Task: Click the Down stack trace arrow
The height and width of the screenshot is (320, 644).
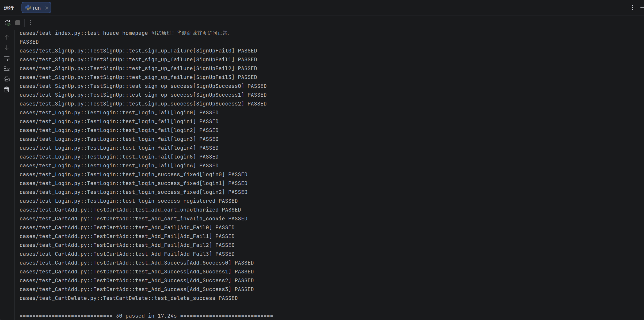Action: pyautogui.click(x=7, y=48)
